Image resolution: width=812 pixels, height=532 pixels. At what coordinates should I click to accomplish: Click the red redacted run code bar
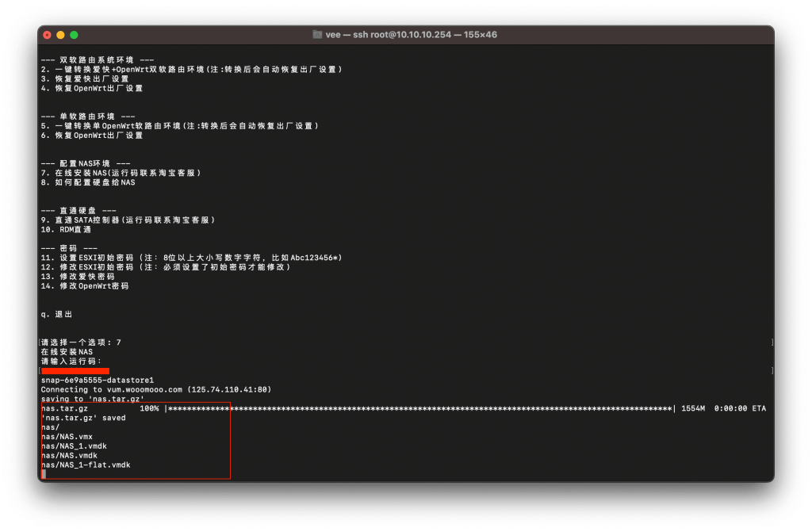pyautogui.click(x=75, y=370)
